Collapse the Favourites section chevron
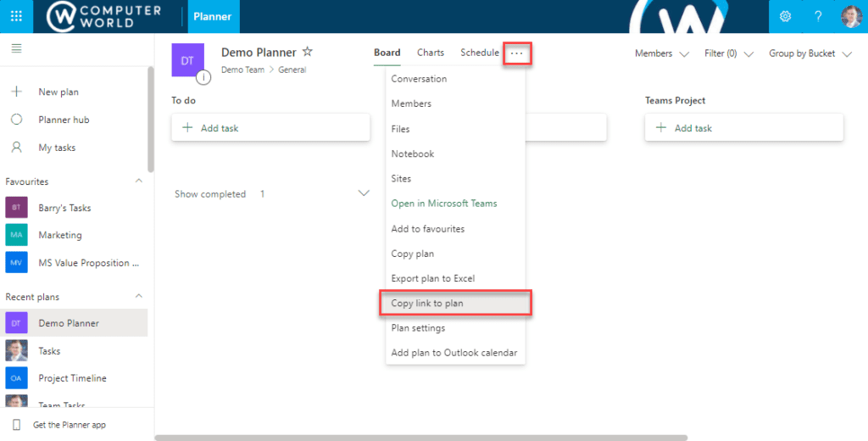Image resolution: width=868 pixels, height=441 pixels. [138, 181]
